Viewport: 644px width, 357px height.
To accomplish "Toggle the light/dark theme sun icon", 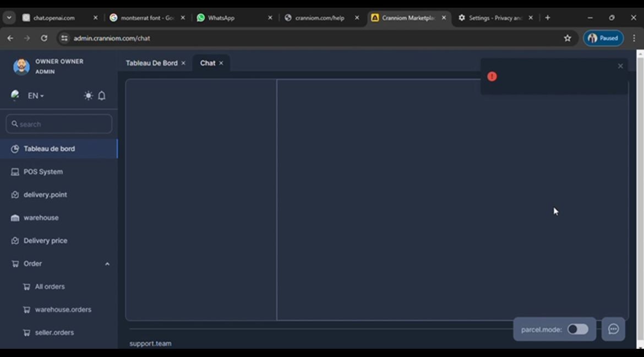I will point(88,96).
